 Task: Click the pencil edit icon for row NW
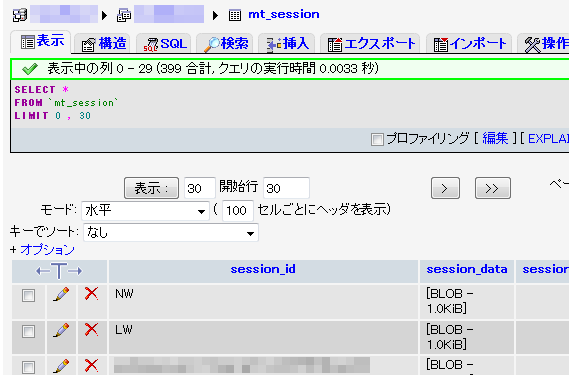pos(61,294)
